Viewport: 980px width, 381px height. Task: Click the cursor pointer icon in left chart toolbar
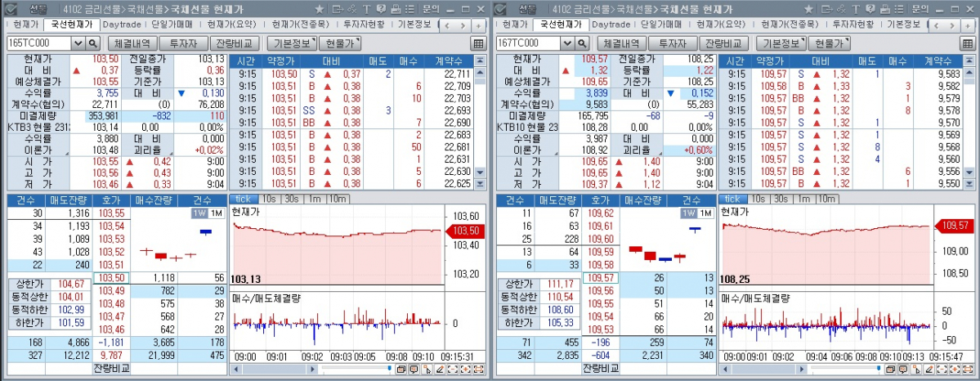(x=427, y=369)
